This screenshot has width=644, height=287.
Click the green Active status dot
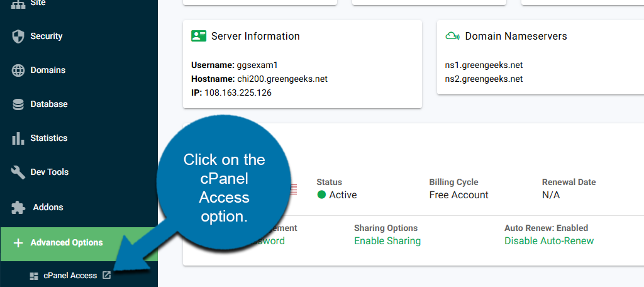click(321, 195)
